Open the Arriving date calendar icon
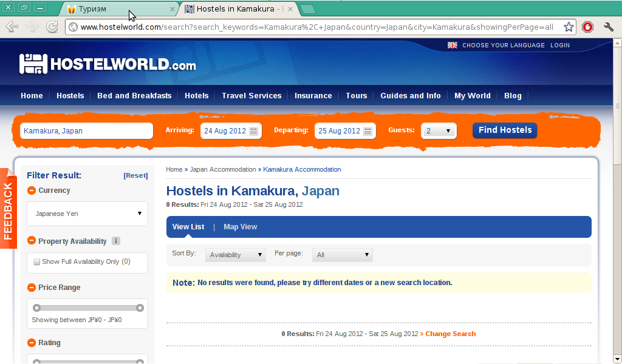The image size is (622, 364). pyautogui.click(x=253, y=131)
